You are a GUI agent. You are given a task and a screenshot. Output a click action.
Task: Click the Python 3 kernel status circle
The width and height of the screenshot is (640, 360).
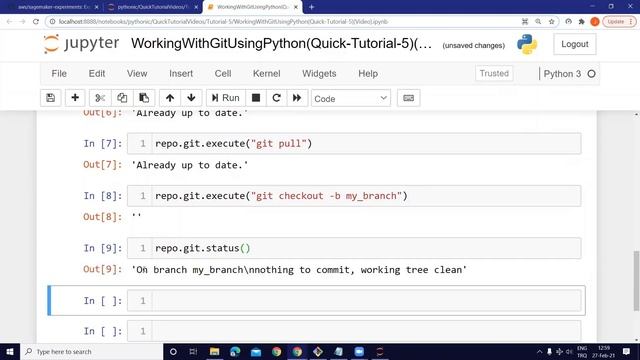[591, 74]
